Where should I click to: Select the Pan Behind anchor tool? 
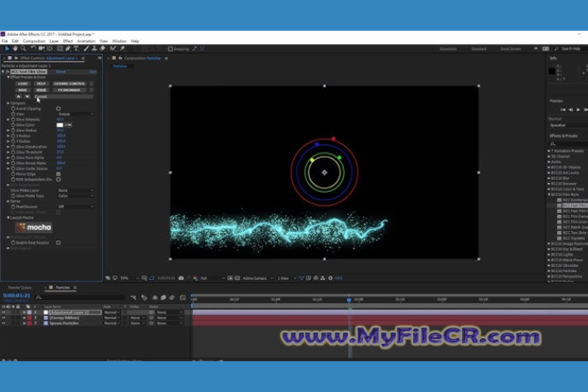pos(50,48)
